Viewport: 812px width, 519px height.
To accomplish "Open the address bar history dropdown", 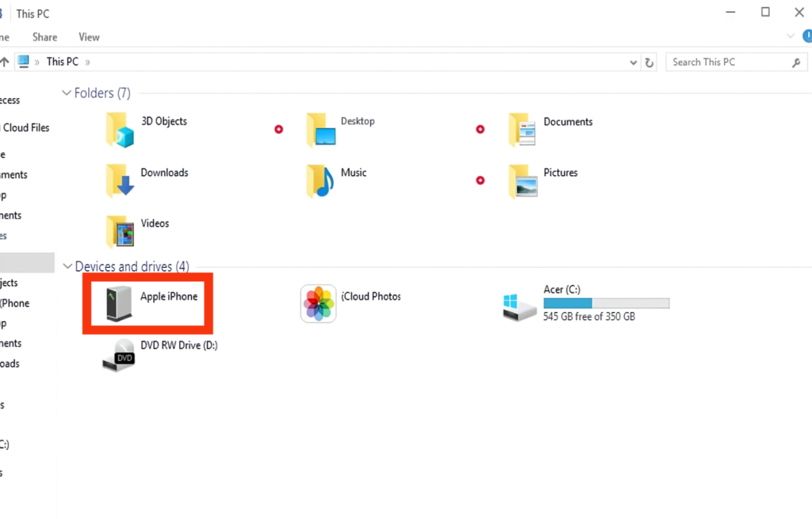I will pyautogui.click(x=633, y=63).
